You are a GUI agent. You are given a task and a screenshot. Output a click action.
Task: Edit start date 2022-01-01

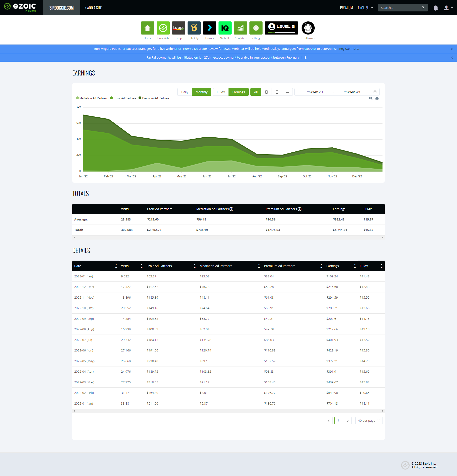click(315, 92)
